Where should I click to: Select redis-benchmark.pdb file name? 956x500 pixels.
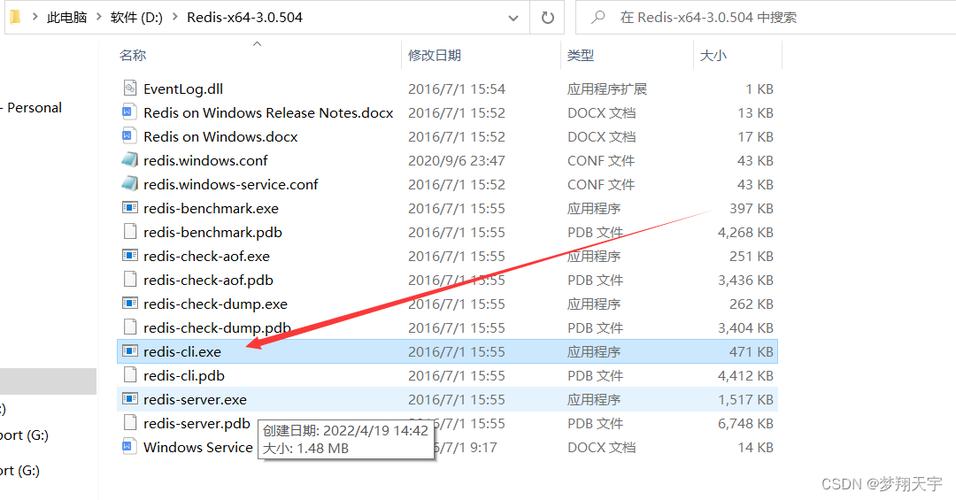click(x=213, y=232)
